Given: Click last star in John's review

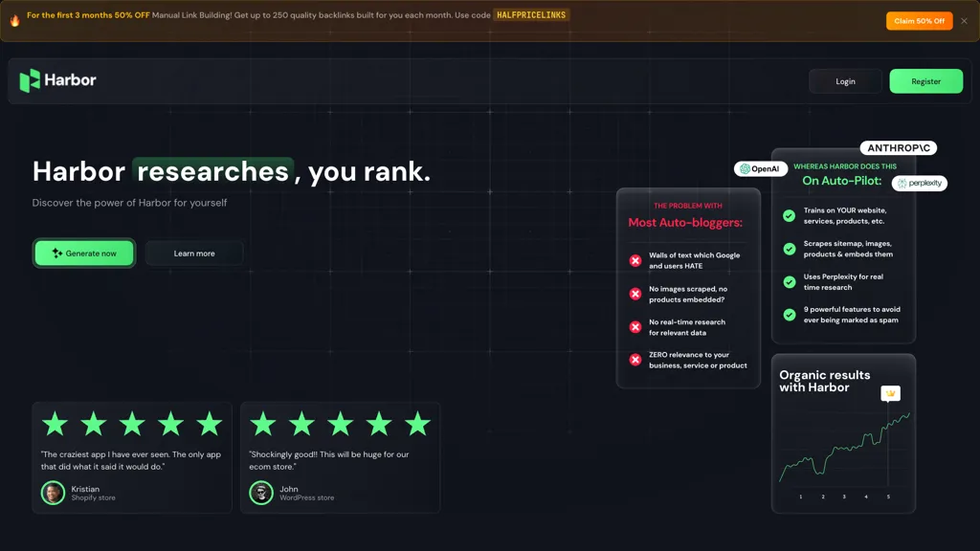Looking at the screenshot, I should coord(417,424).
